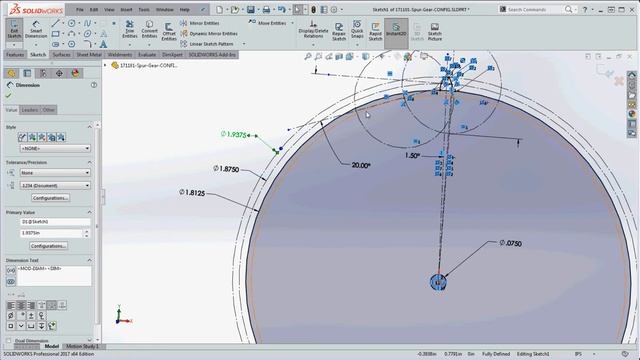This screenshot has height=360, width=640.
Task: Open the DisplayManager tab icon
Action: 75,73
